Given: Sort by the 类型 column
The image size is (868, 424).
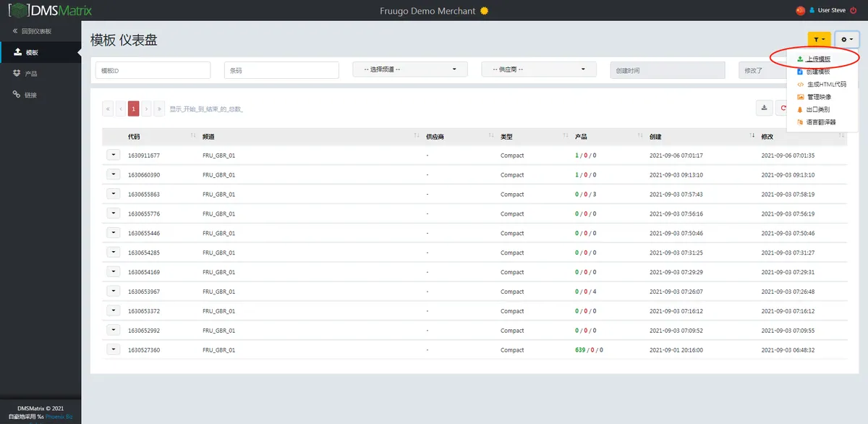Looking at the screenshot, I should [534, 136].
